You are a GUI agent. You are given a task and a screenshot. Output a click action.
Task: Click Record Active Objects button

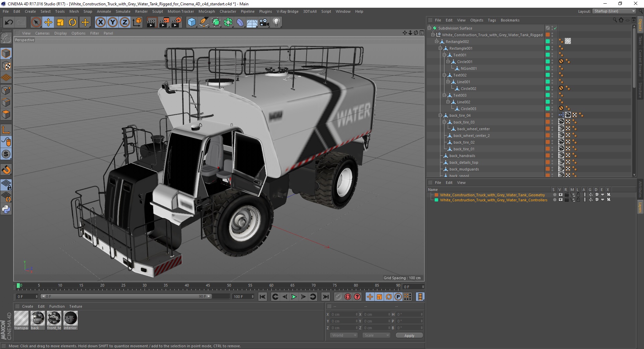pyautogui.click(x=338, y=297)
